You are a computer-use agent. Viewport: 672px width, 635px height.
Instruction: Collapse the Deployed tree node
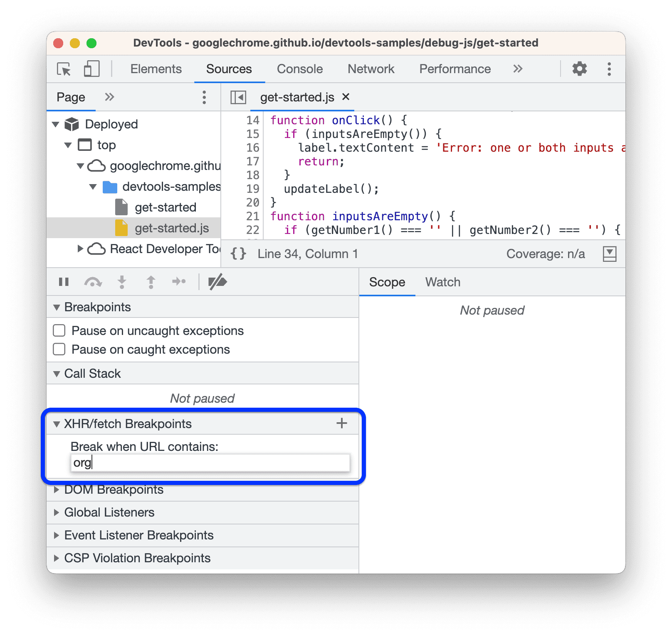point(57,124)
